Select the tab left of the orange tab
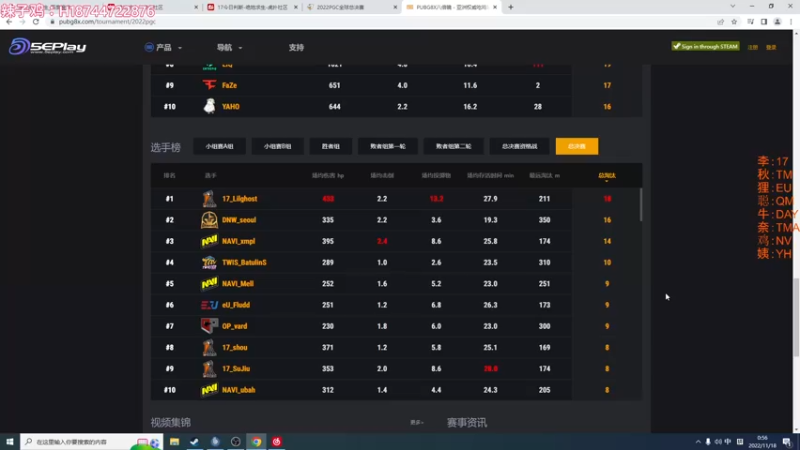 tap(519, 146)
